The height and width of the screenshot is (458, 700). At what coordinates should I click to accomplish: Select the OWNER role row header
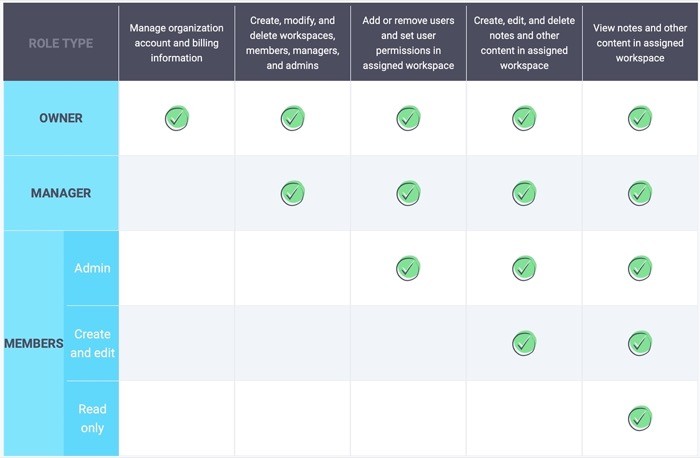(60, 118)
